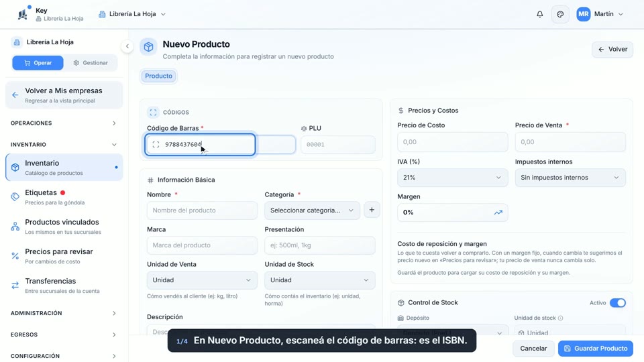This screenshot has height=362, width=644.
Task: Click the Librería La Hoja building icon in sidebar
Action: tap(17, 42)
